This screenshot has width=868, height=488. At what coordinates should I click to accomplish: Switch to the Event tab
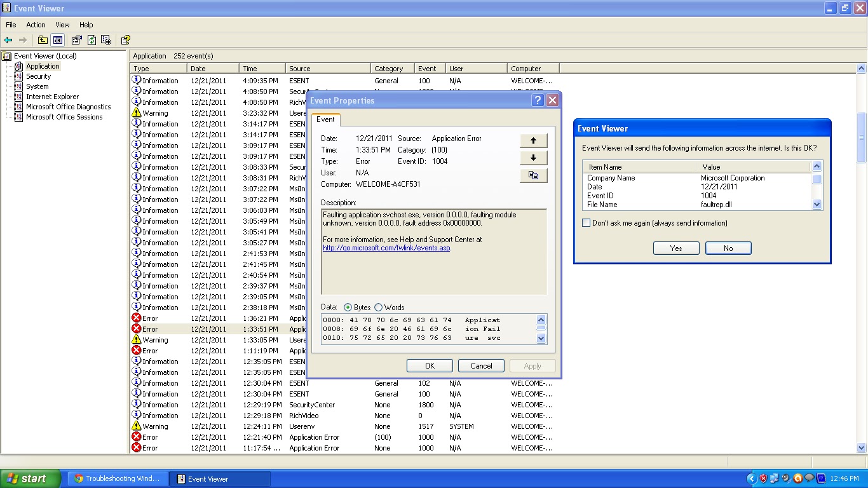pyautogui.click(x=325, y=119)
